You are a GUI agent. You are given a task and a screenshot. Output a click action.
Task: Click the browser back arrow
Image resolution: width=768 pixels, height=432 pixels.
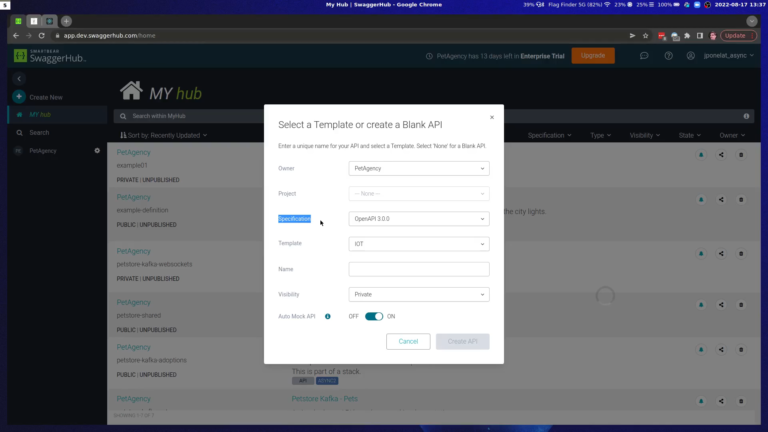16,36
